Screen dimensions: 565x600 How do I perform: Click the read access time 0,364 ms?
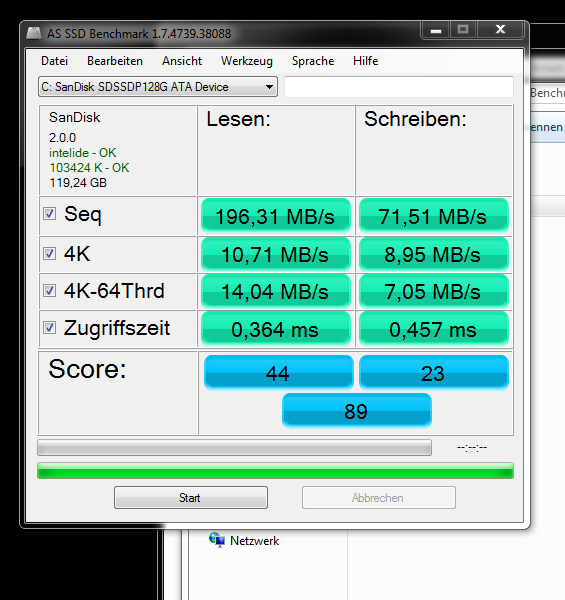click(x=275, y=329)
